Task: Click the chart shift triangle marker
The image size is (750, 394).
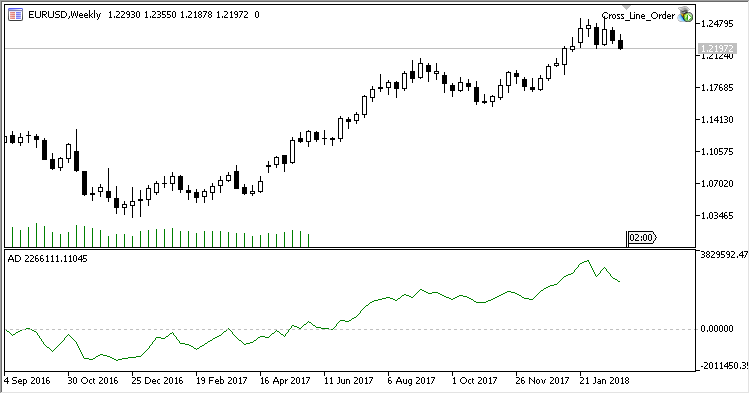Action: click(x=626, y=8)
